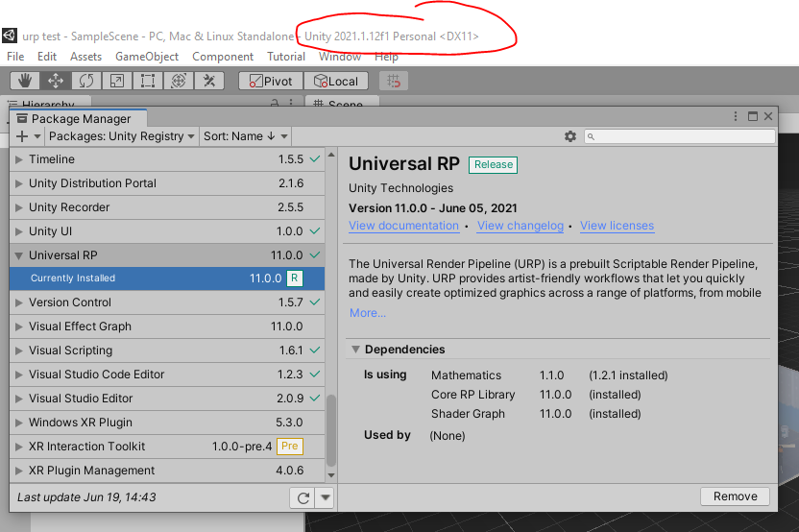Switch to the Hierarchy tab

pos(46,102)
